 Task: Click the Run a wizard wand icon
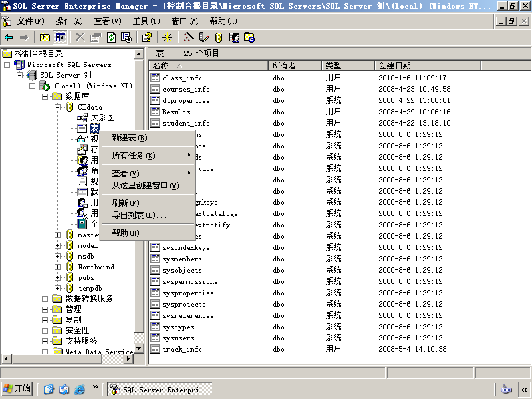click(x=188, y=37)
